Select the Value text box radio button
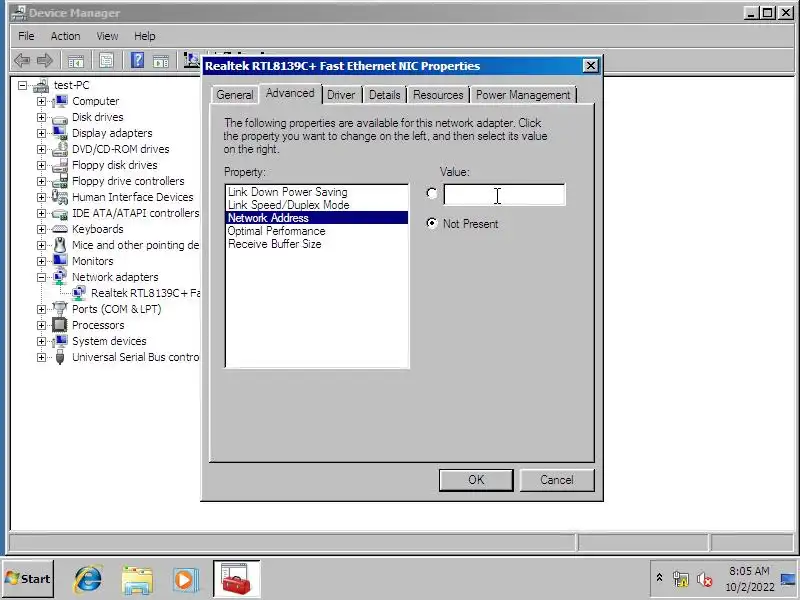Image resolution: width=800 pixels, height=600 pixels. (x=432, y=193)
